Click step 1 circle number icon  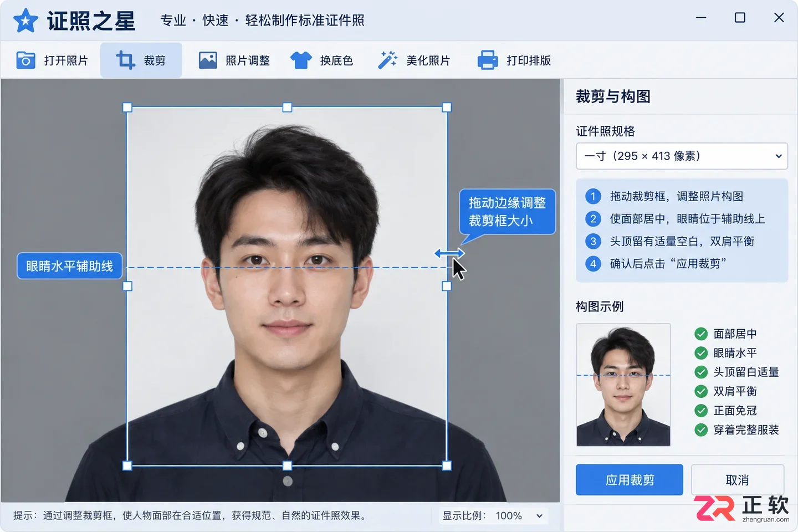coord(593,196)
